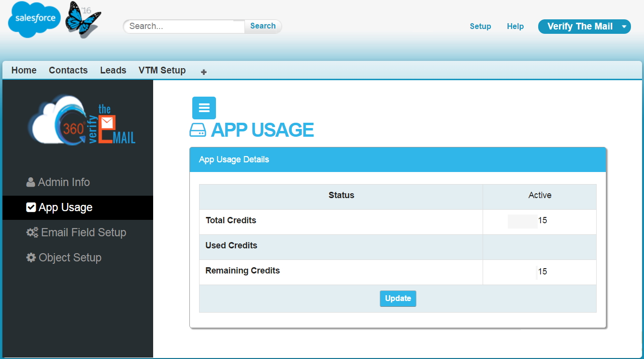Go to the Leads tab
Viewport: 644px width, 359px height.
coord(113,70)
